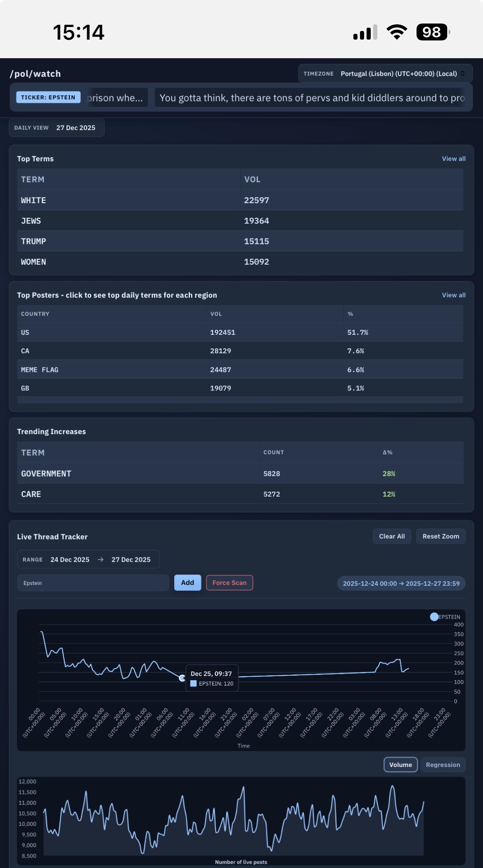Click the Reset Zoom button
Screen dimensions: 483x868
point(440,536)
